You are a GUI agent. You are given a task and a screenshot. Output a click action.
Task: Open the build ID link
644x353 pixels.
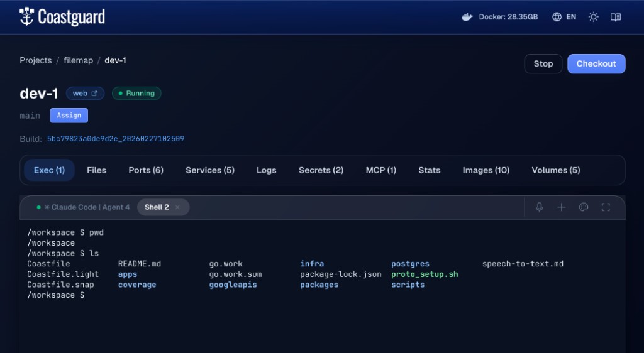click(116, 139)
